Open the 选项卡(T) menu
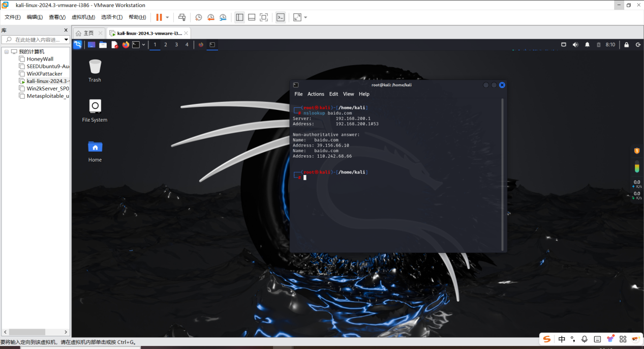The image size is (644, 349). (x=112, y=17)
